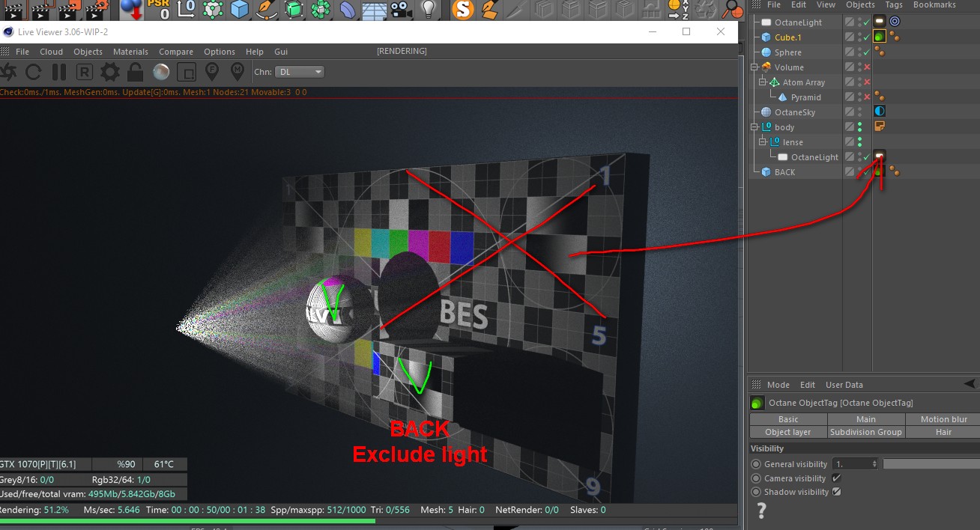Click the array nodes object icon
Image resolution: width=980 pixels, height=530 pixels.
213,9
